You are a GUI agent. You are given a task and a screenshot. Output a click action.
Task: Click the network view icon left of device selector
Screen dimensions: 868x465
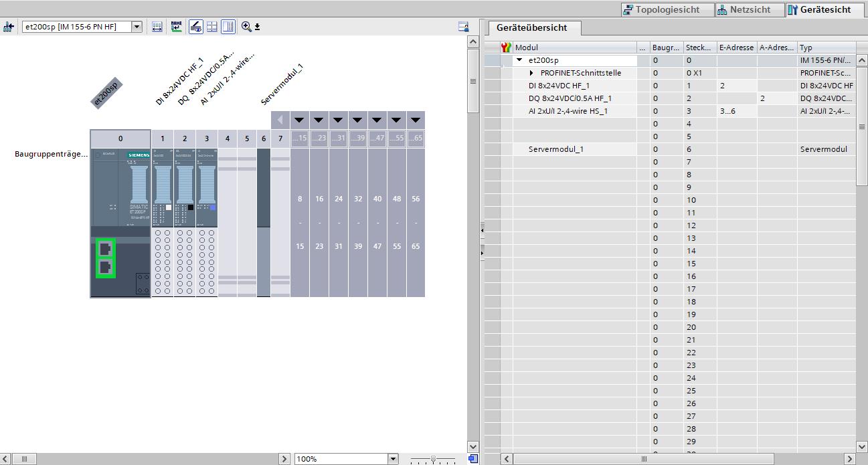click(x=8, y=27)
